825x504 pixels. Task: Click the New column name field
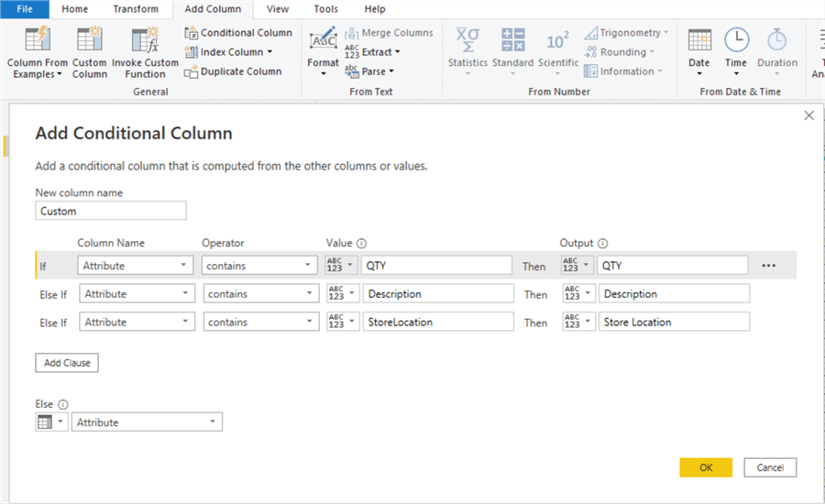110,211
